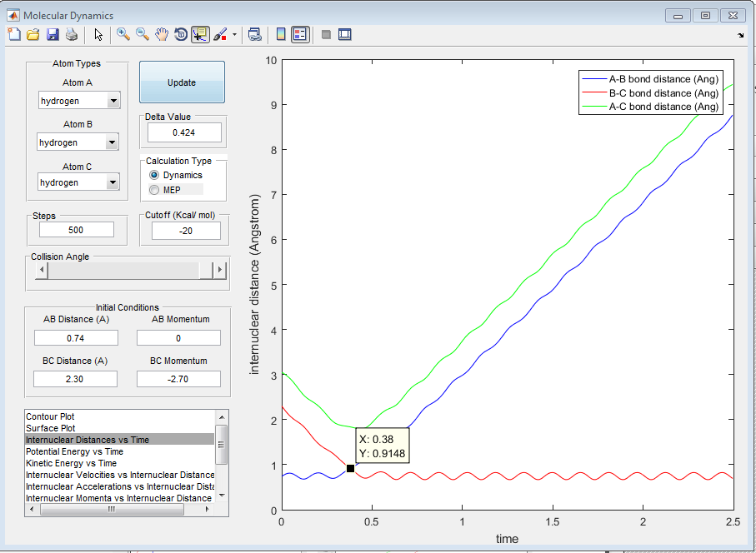Image resolution: width=756 pixels, height=553 pixels.
Task: Open the Atom A type dropdown
Action: (113, 101)
